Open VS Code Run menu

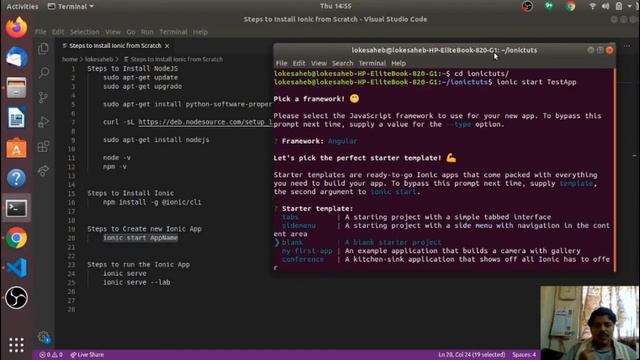[x=147, y=32]
